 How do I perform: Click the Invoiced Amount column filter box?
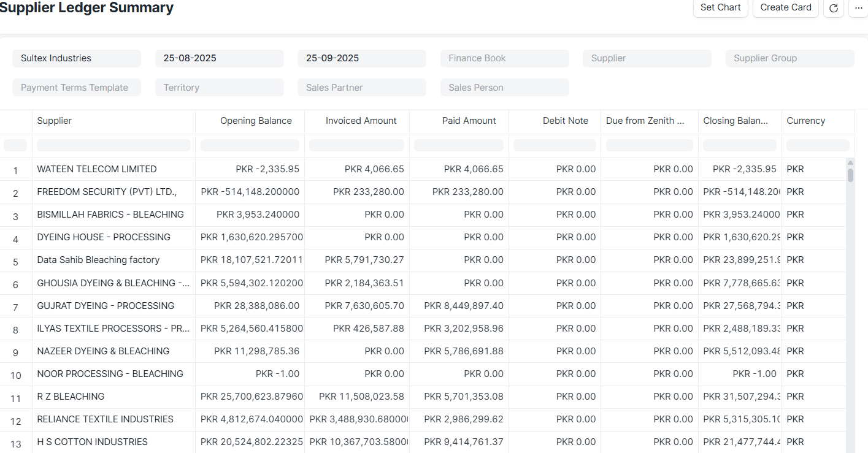pos(357,145)
